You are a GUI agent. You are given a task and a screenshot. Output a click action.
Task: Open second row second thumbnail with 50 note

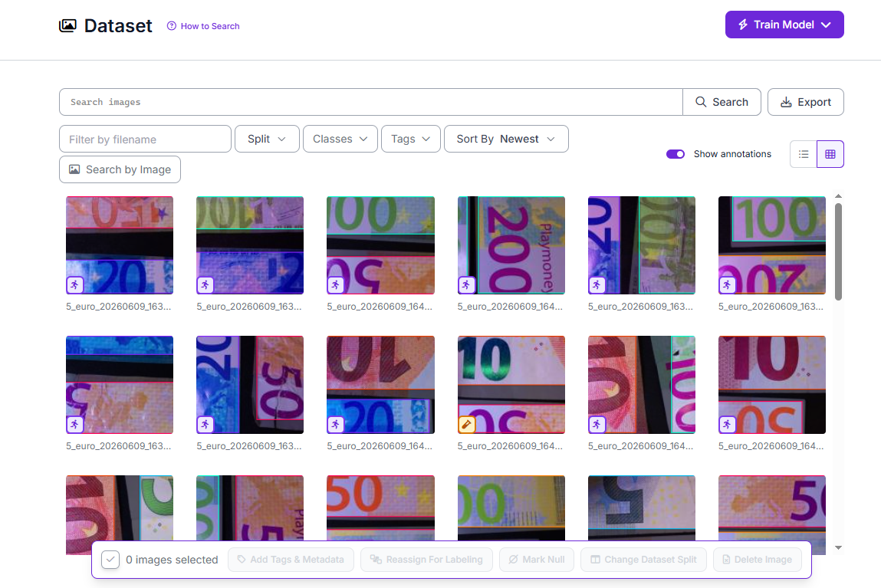(250, 385)
